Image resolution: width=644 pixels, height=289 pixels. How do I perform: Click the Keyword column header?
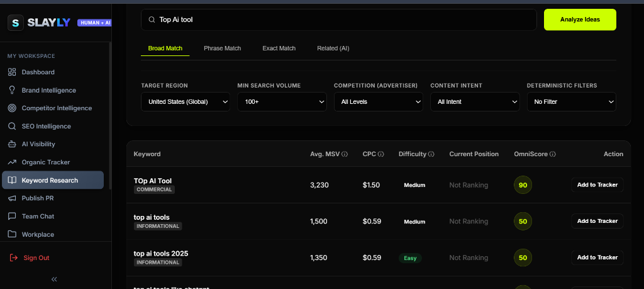[x=147, y=154]
